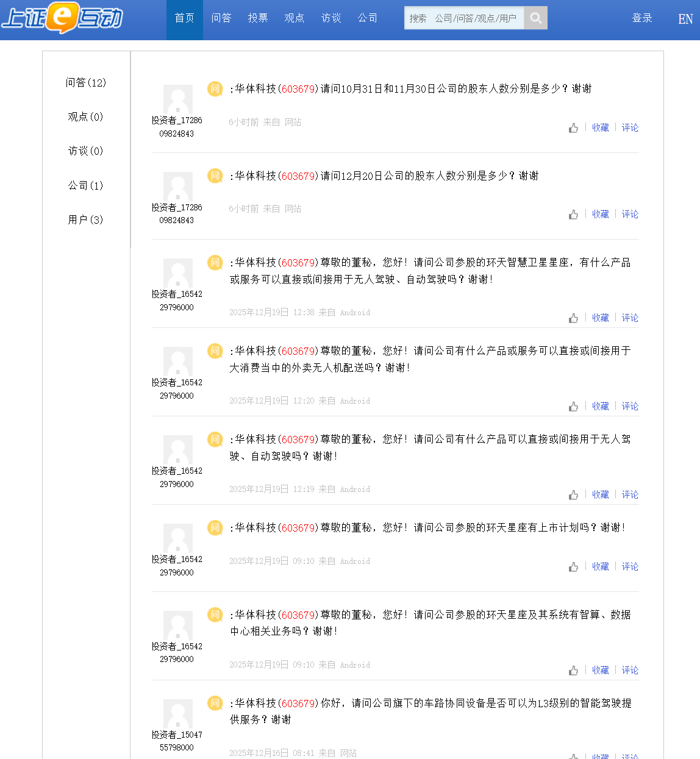Screen dimensions: 700x759
Task: Click 收藏 on the 10月31日 question
Action: [601, 127]
